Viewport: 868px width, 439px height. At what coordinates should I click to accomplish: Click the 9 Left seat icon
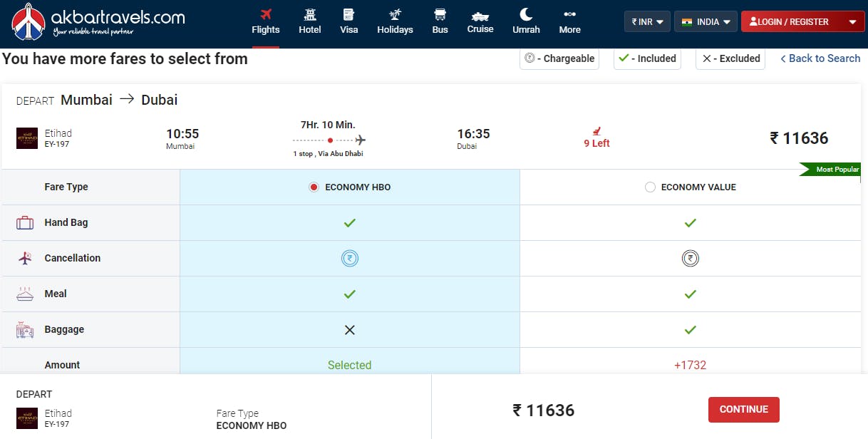coord(596,130)
